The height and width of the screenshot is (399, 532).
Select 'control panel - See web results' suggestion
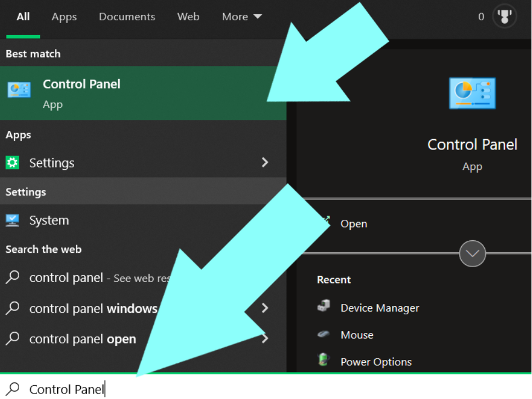click(143, 278)
